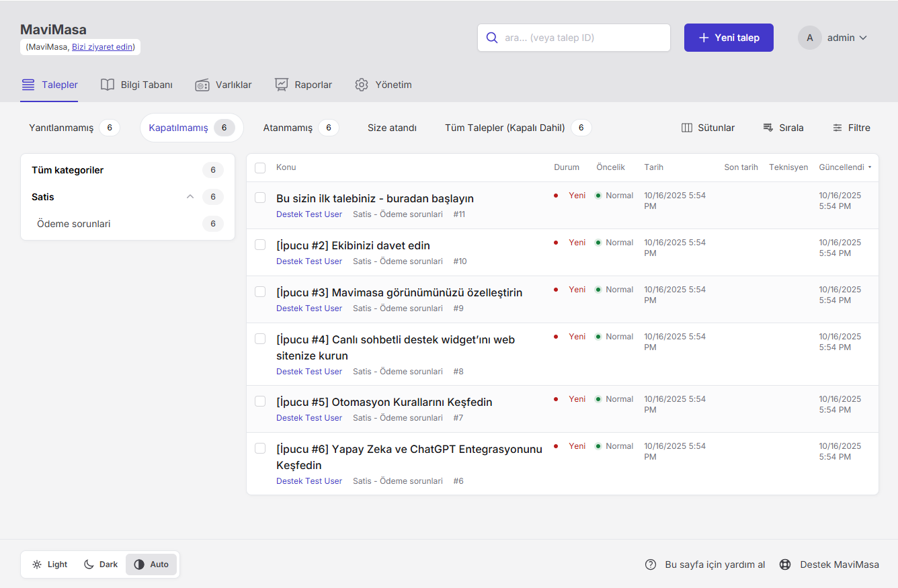The height and width of the screenshot is (588, 898).
Task: Click the Yönetim gear icon
Action: [362, 85]
